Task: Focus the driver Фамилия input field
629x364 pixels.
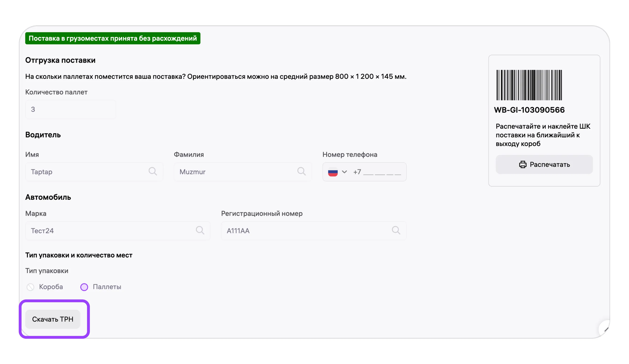Action: 236,172
